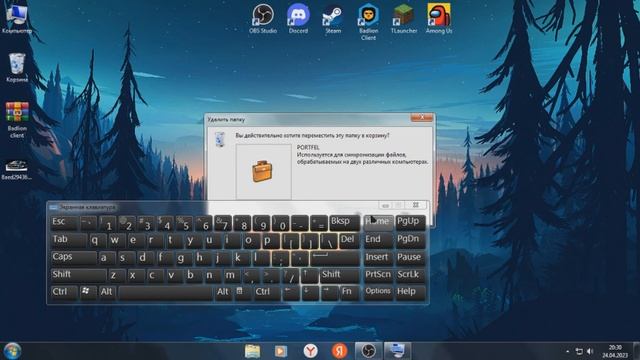This screenshot has width=640, height=360.
Task: Click the taskbar clock and date
Action: point(615,351)
